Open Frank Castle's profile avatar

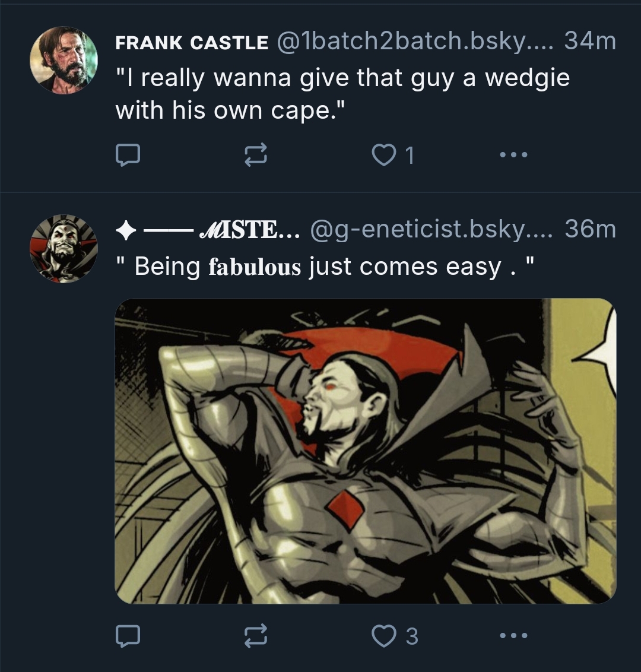(64, 59)
